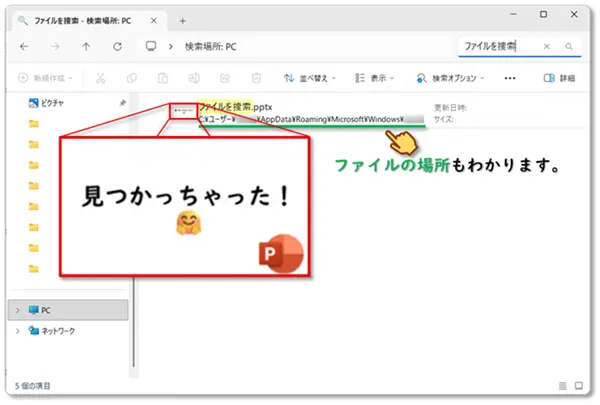Screen dimensions: 600x405
Task: Switch to details list view in status bar
Action: (562, 386)
